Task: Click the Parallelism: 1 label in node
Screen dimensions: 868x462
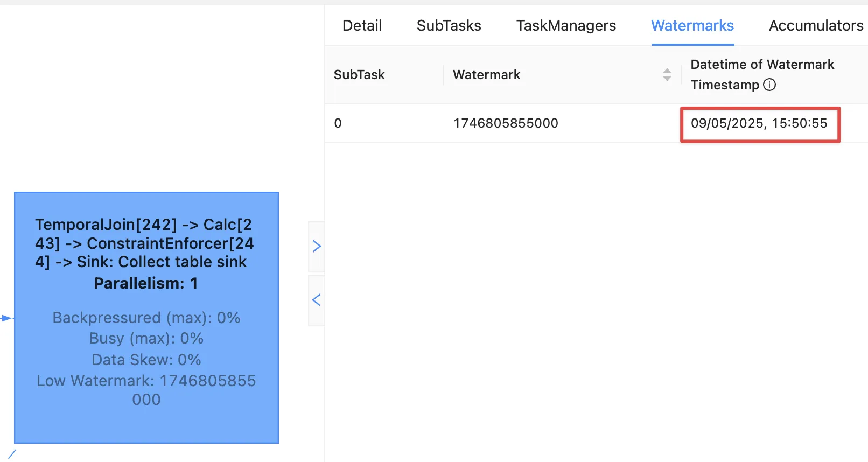Action: point(146,283)
